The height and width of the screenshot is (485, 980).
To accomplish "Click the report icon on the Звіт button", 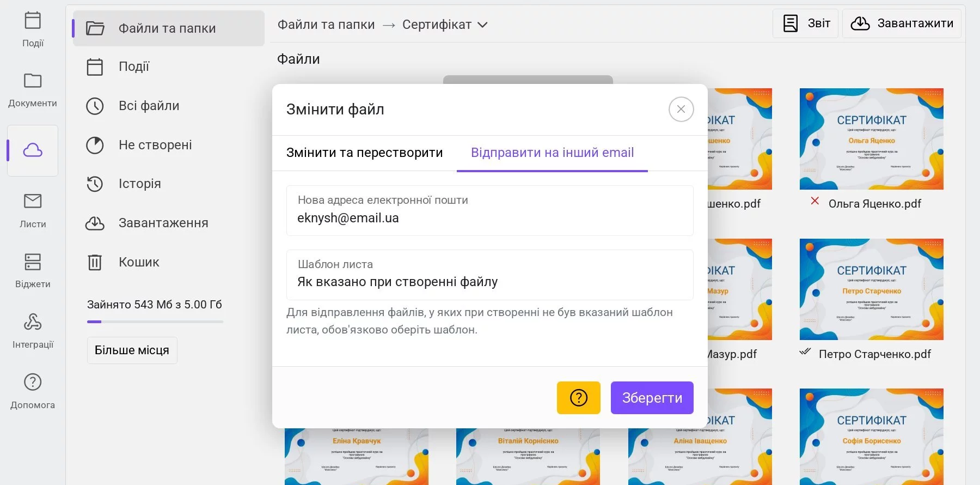I will pos(791,23).
